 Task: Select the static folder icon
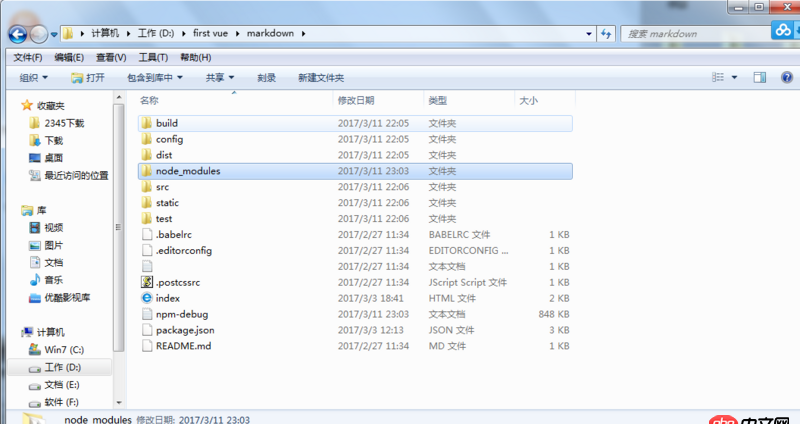[147, 203]
